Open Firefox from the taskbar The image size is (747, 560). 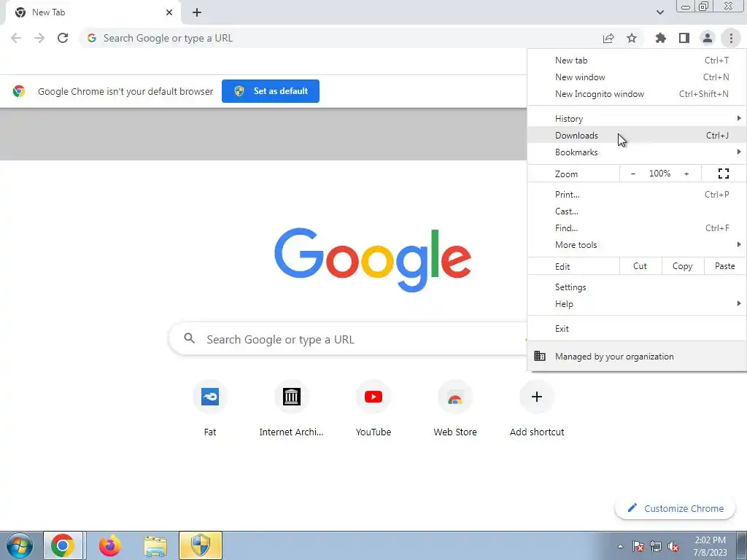[x=110, y=545]
